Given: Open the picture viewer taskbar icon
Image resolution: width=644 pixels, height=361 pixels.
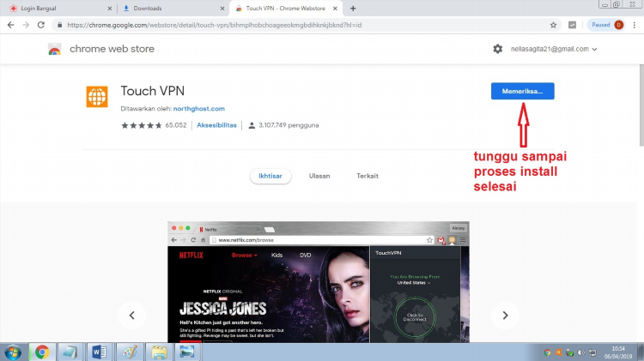Looking at the screenshot, I should pos(187,352).
